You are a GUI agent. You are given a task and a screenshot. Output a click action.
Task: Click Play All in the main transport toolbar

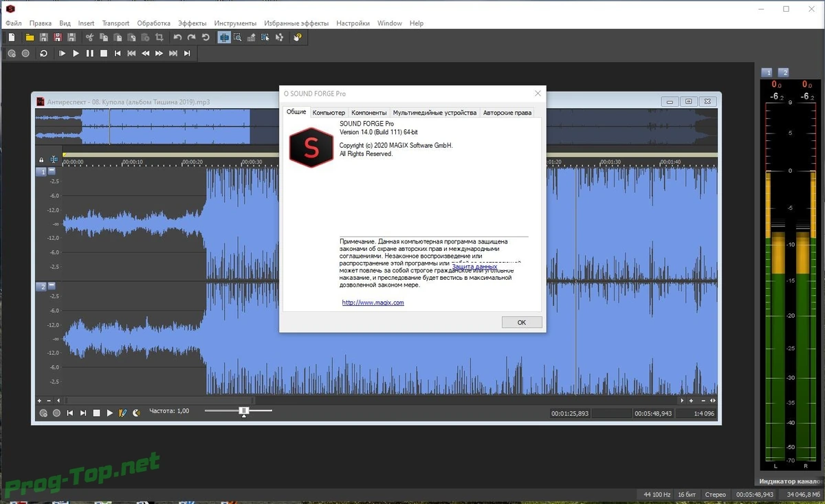[x=62, y=53]
